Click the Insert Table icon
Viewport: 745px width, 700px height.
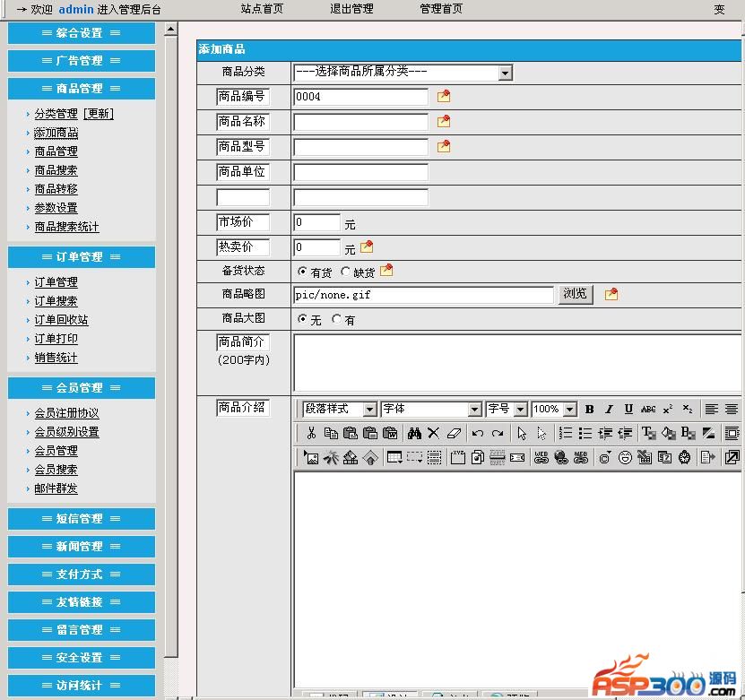[394, 458]
